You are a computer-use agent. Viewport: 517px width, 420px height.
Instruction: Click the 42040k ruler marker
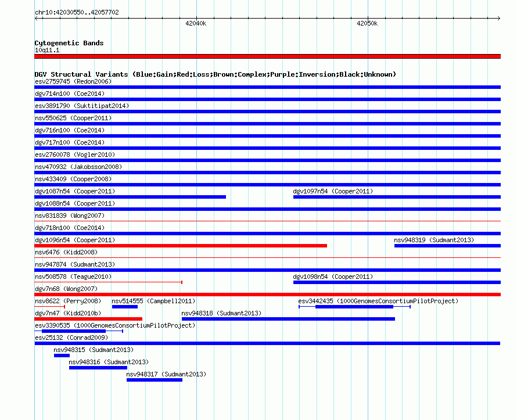(x=196, y=23)
